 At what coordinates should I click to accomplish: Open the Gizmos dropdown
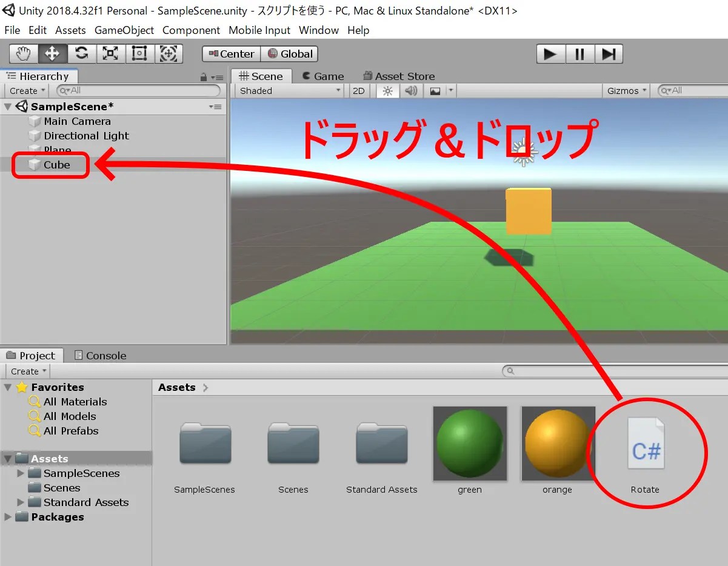tap(627, 91)
